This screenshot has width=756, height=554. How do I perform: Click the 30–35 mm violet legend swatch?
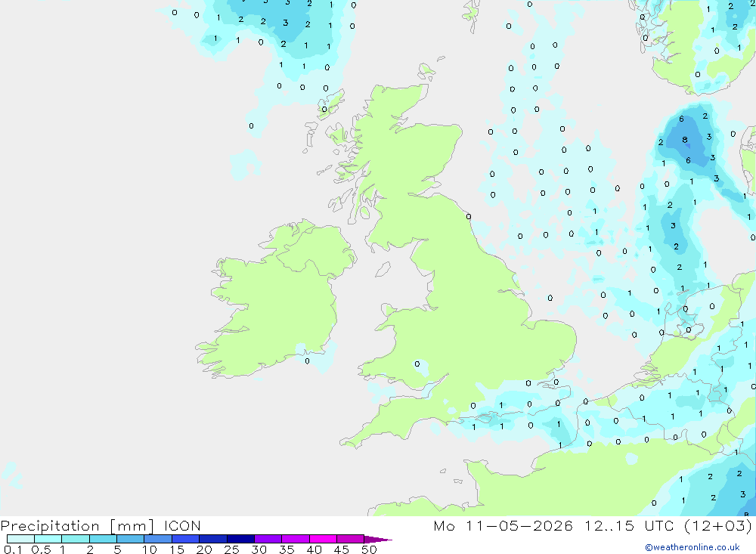coord(268,539)
